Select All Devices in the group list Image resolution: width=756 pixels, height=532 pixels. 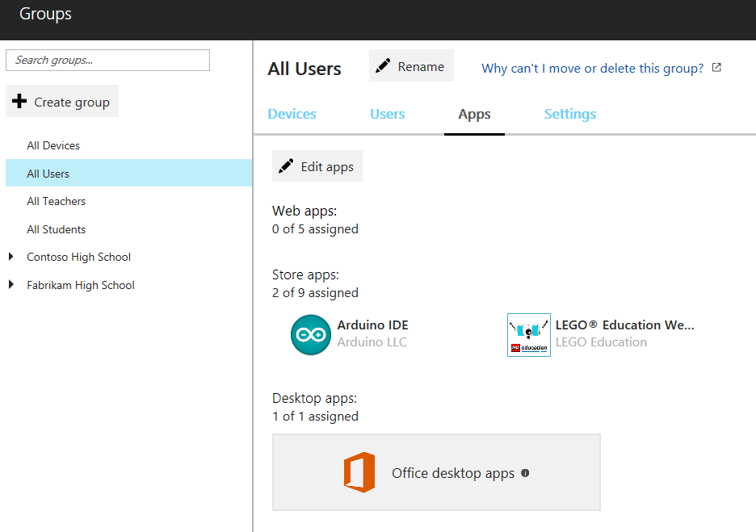pos(53,145)
